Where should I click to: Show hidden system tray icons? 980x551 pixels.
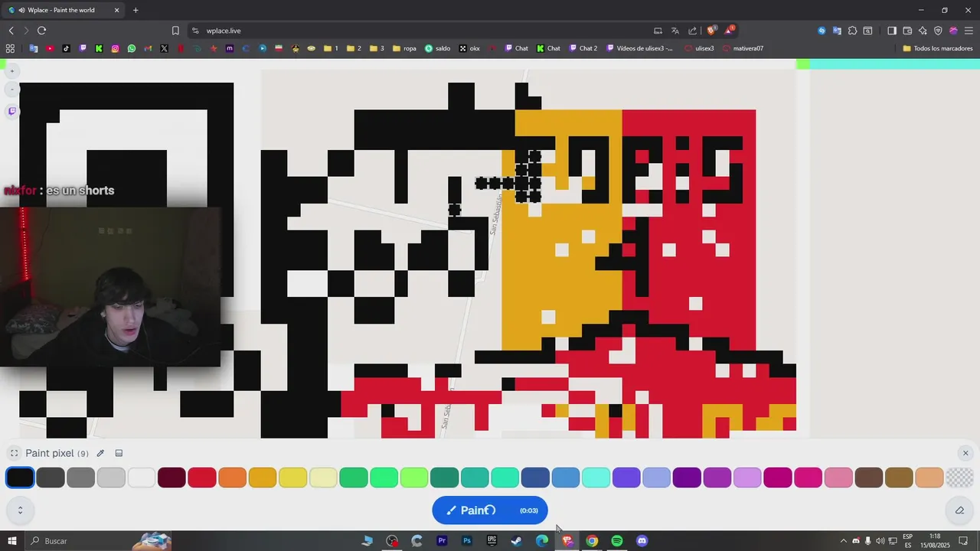pyautogui.click(x=844, y=541)
